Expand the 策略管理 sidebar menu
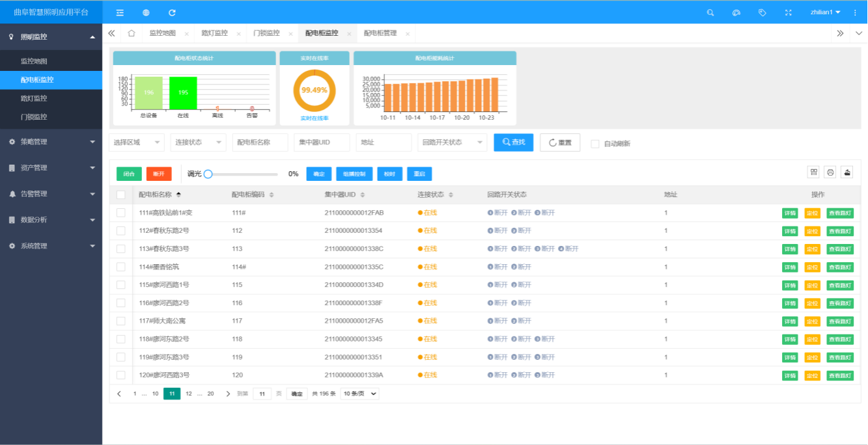The image size is (868, 445). tap(51, 142)
